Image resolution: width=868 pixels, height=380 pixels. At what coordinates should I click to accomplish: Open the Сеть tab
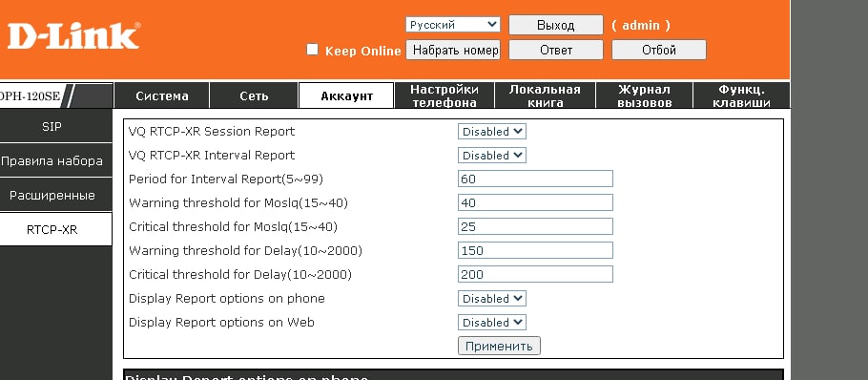tap(254, 95)
